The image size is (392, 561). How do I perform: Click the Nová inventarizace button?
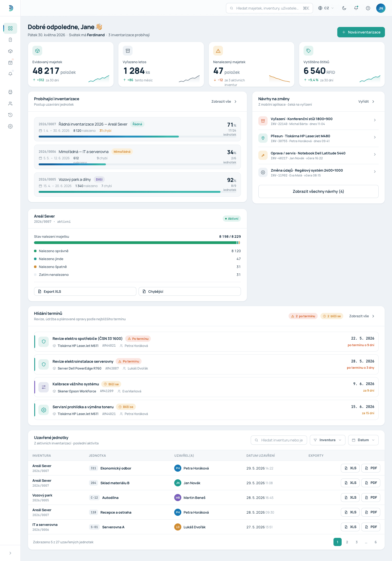pyautogui.click(x=361, y=32)
